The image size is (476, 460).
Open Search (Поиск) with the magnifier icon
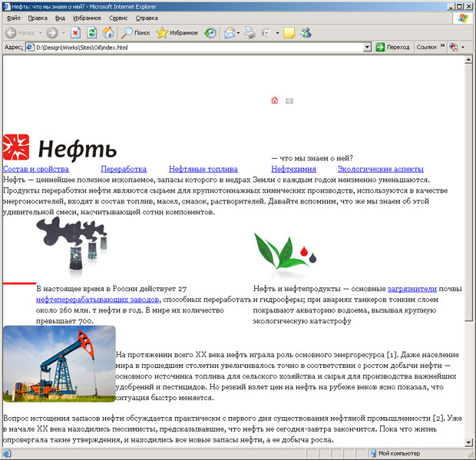point(136,33)
